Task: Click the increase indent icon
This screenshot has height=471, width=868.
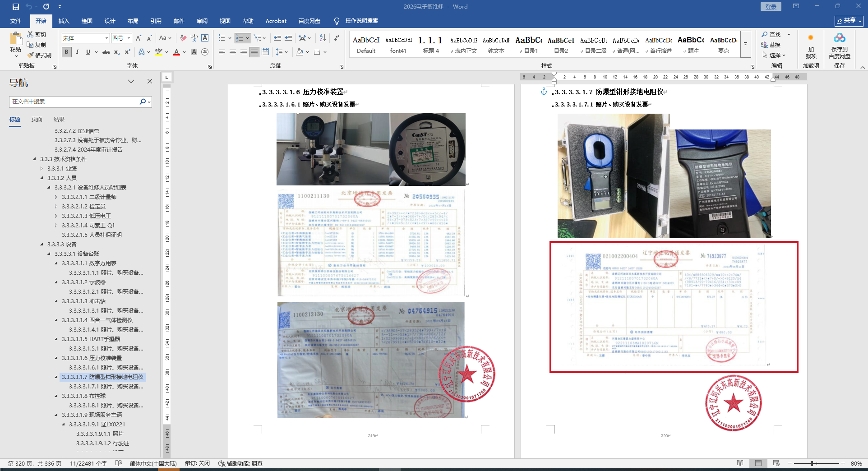Action: (x=288, y=38)
